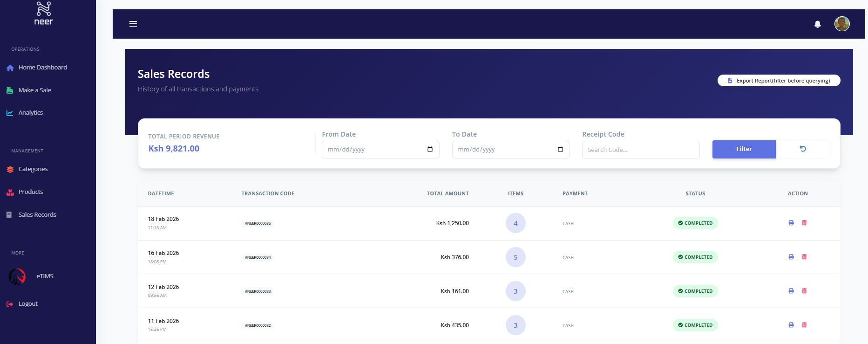Viewport: 868px width, 344px height.
Task: Open the From Date calendar picker
Action: tap(430, 150)
